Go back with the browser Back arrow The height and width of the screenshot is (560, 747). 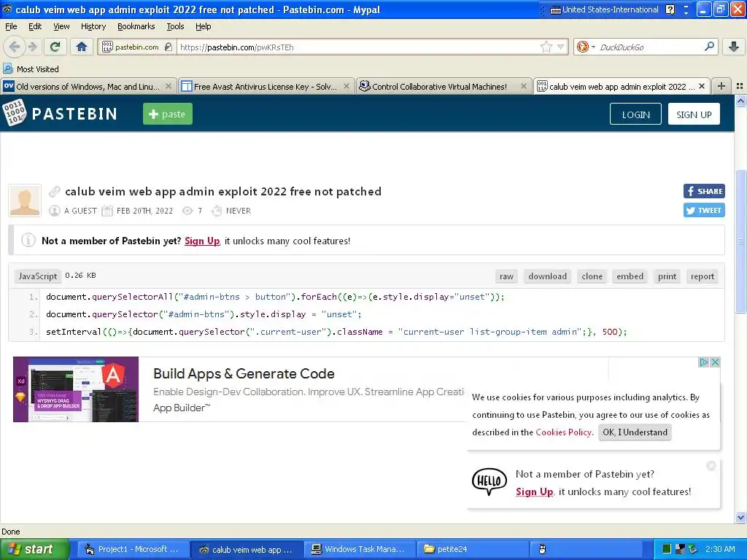pyautogui.click(x=15, y=47)
